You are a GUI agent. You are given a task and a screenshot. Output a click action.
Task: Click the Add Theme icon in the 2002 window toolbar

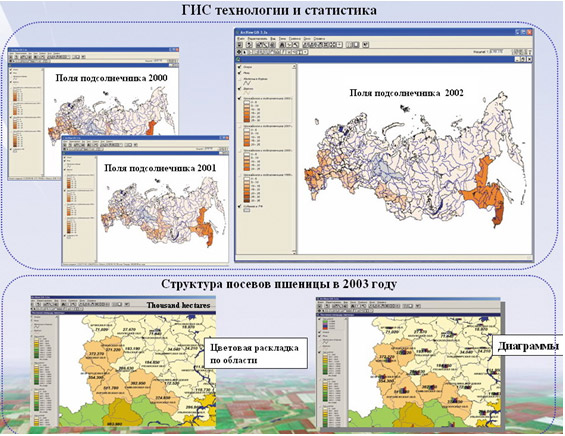[249, 45]
